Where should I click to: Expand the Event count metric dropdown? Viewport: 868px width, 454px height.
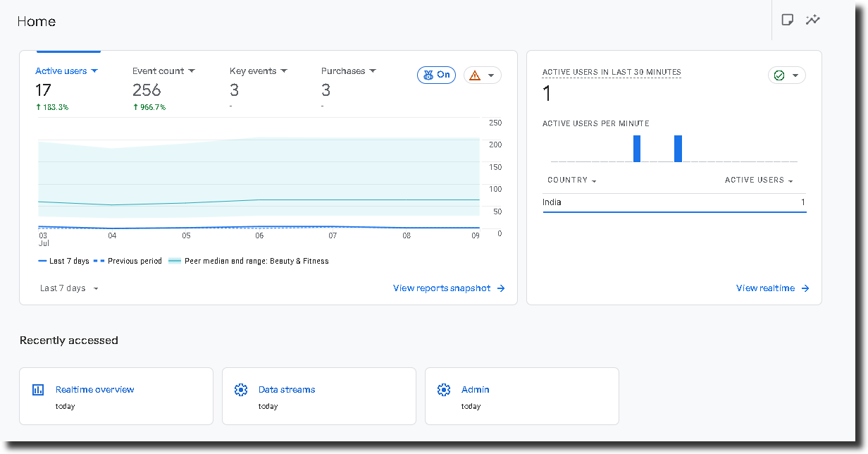click(163, 71)
